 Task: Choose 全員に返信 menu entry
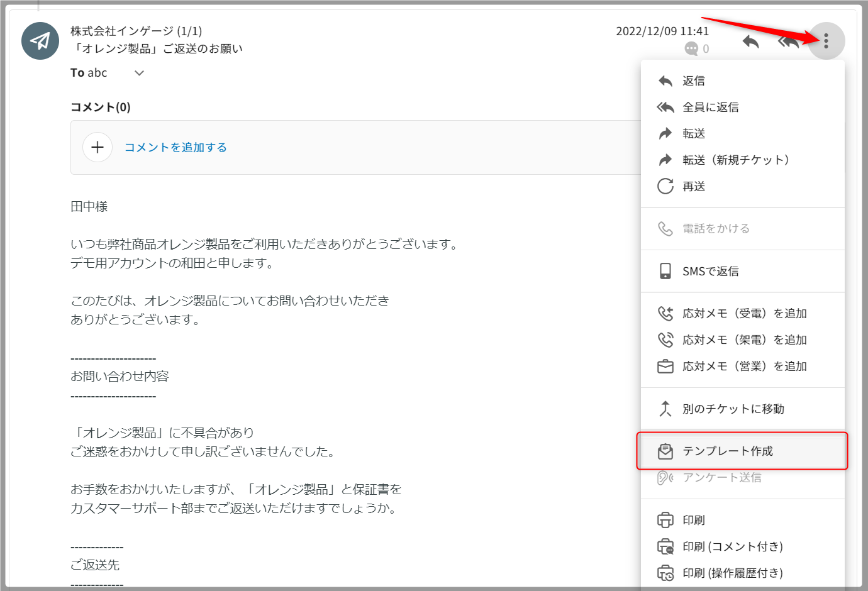[711, 108]
